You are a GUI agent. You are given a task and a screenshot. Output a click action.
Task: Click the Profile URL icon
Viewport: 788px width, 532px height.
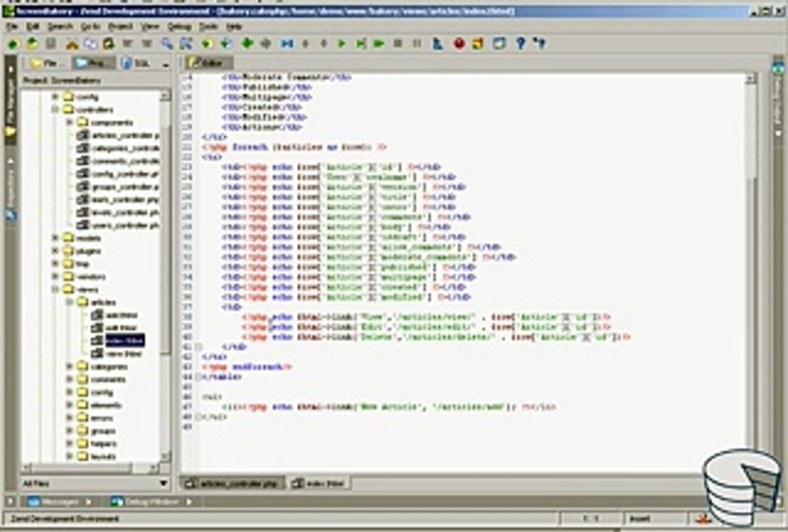pyautogui.click(x=438, y=44)
